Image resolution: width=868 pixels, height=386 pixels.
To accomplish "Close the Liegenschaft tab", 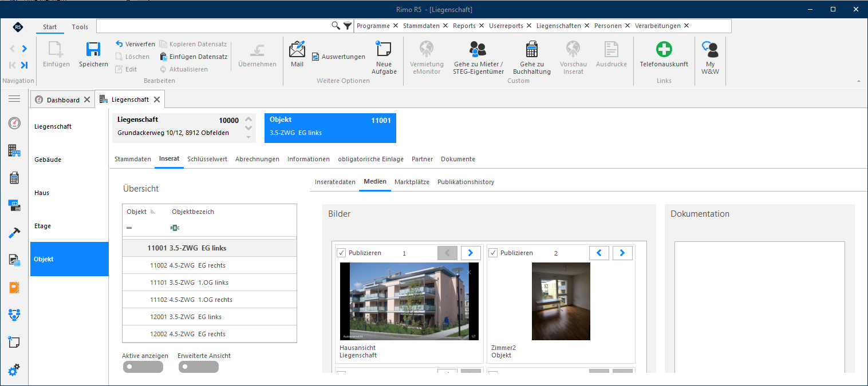I will click(157, 100).
